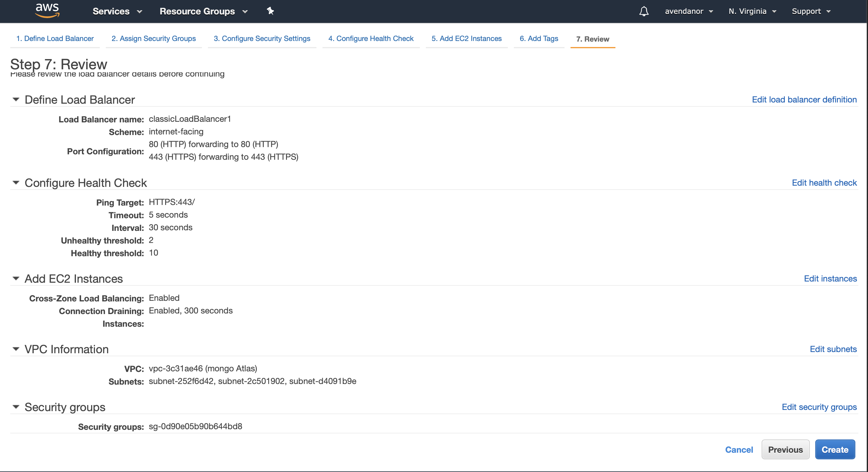Image resolution: width=868 pixels, height=472 pixels.
Task: Collapse the Add EC2 Instances section
Action: [16, 278]
